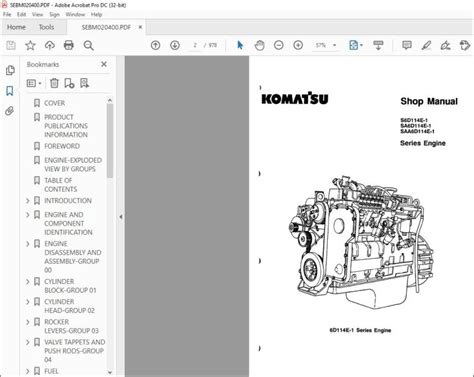Screen dimensions: 474x377
Task: Open the bookmark options list menu
Action: (x=34, y=83)
